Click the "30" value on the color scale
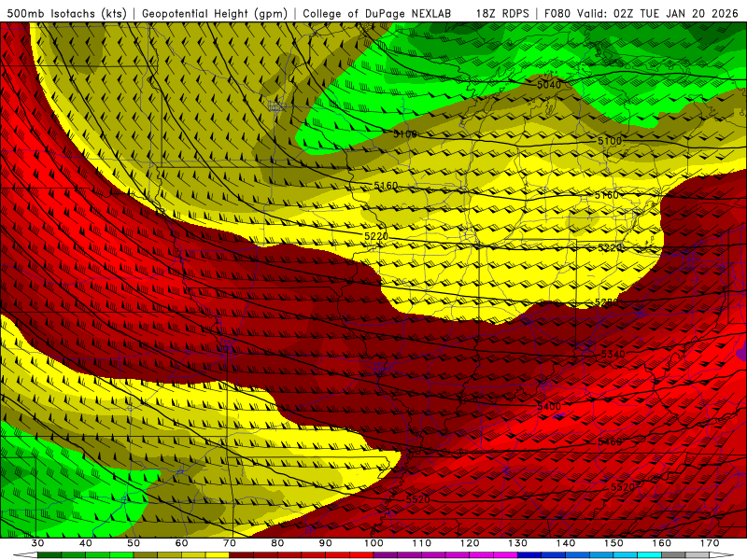Screen dimensions: 747x560 (x=37, y=543)
